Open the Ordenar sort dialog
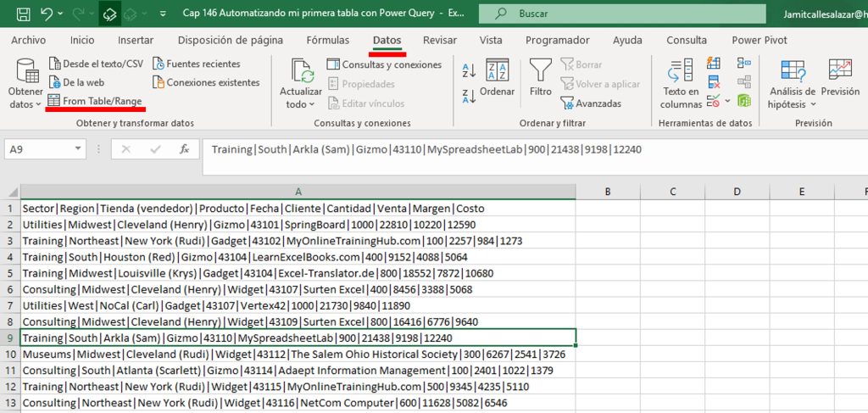This screenshot has height=413, width=868. tap(497, 77)
